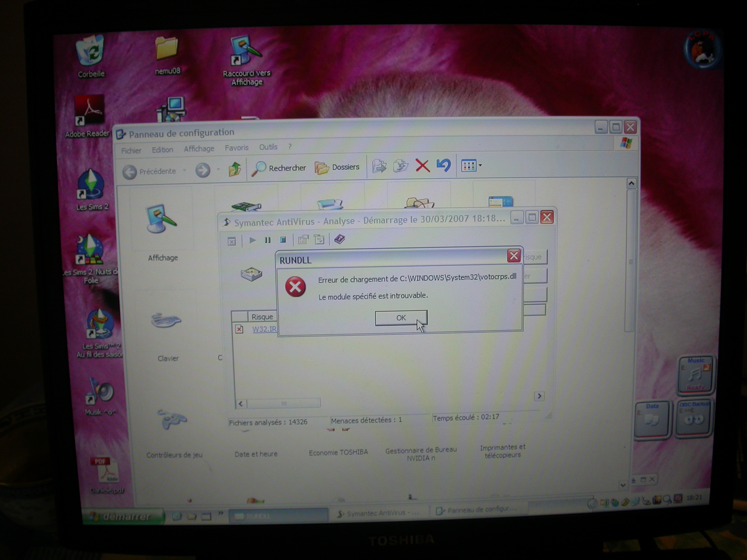
Task: Close the RUNDLL error dialog
Action: 514,256
